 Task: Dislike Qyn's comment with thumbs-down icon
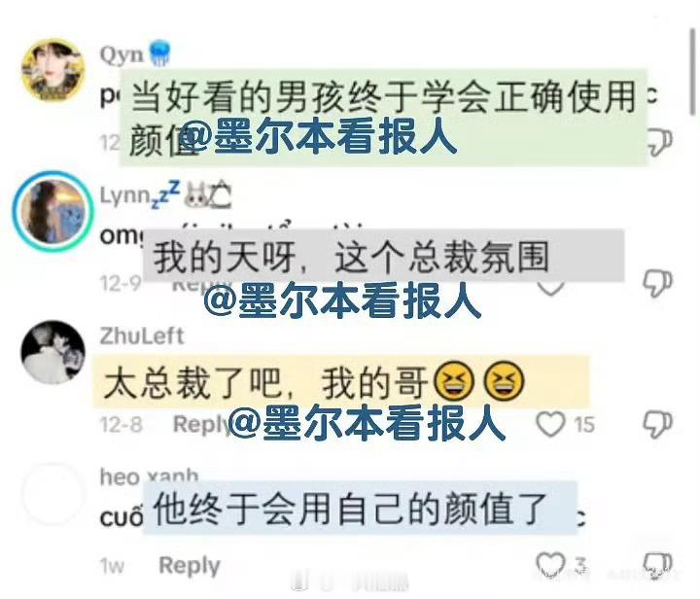pos(660,142)
